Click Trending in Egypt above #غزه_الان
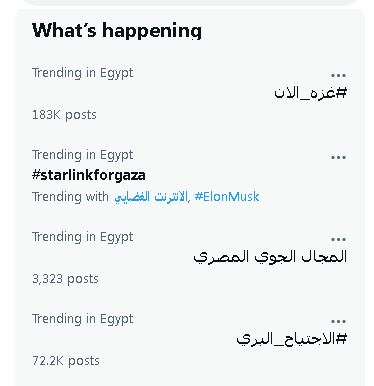 coord(82,73)
